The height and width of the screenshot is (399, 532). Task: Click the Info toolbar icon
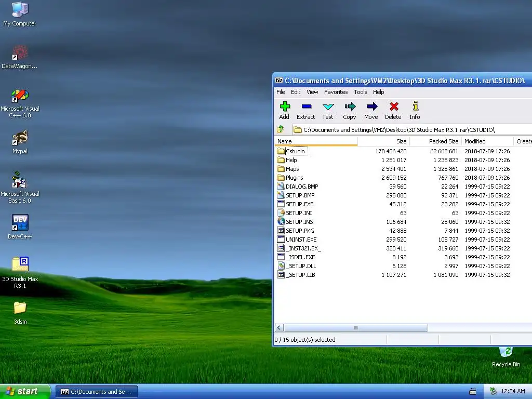(415, 111)
